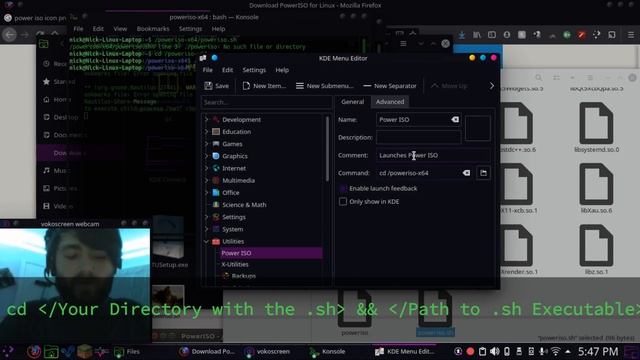
Task: Select the Power ISO entry under Utilities
Action: click(271, 253)
